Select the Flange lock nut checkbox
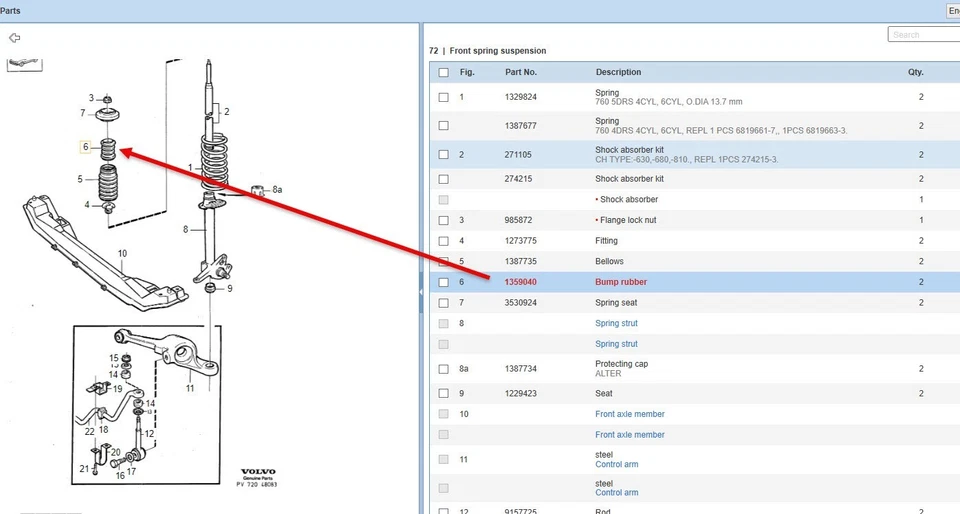Screen dimensions: 960x514 (443, 220)
